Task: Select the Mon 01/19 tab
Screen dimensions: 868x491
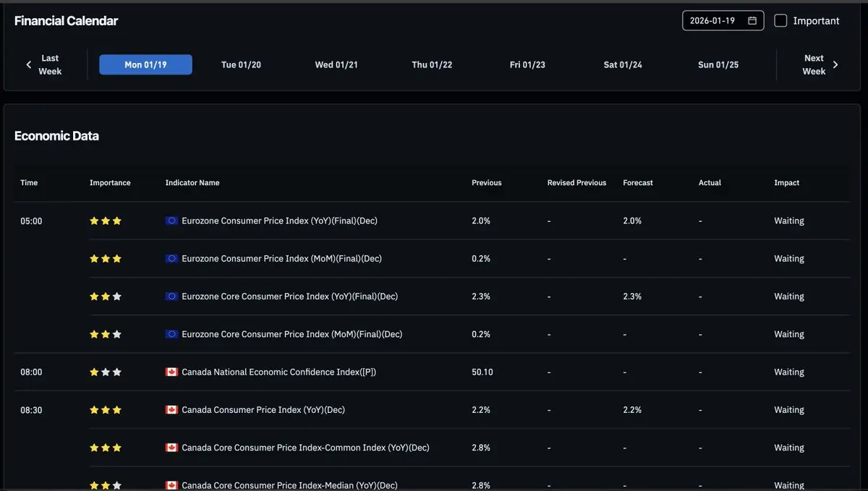Action: point(145,64)
